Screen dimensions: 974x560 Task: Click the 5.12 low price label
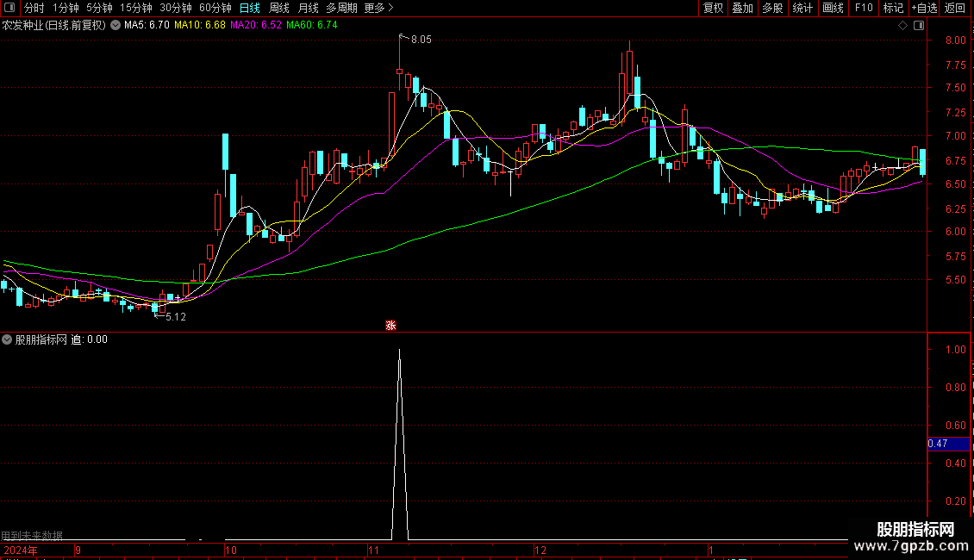tap(176, 317)
